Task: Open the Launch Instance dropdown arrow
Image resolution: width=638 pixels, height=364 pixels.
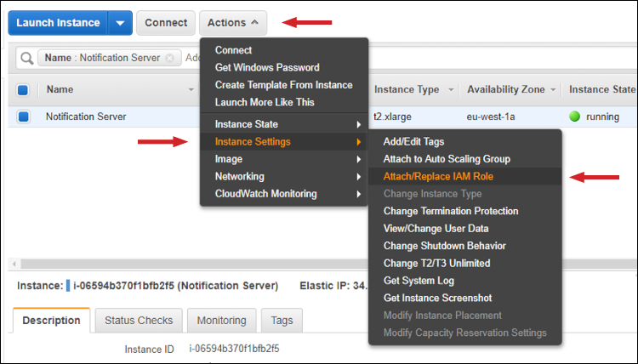Action: [x=120, y=23]
